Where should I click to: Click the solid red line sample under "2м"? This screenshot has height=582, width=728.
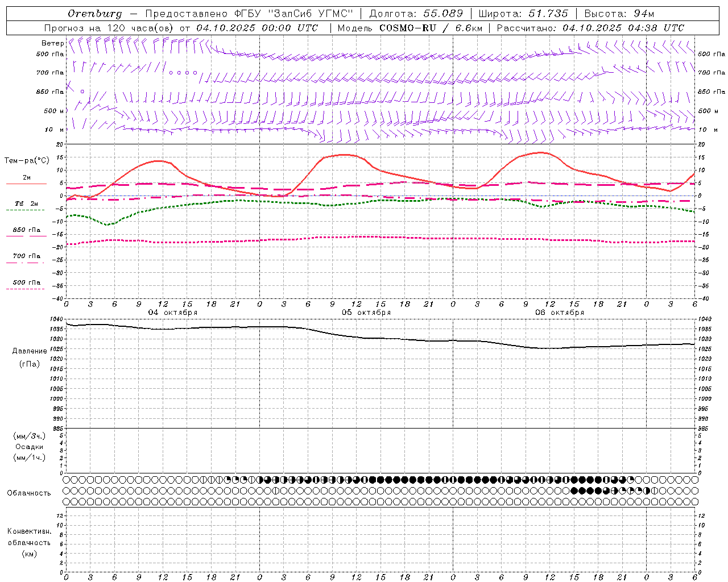click(26, 184)
